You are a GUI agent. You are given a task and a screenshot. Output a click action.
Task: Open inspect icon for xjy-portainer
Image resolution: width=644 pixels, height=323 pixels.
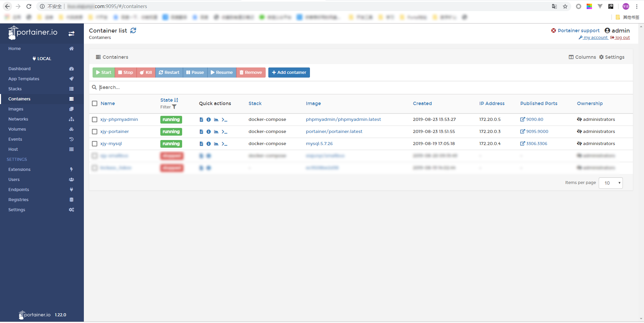tap(209, 132)
